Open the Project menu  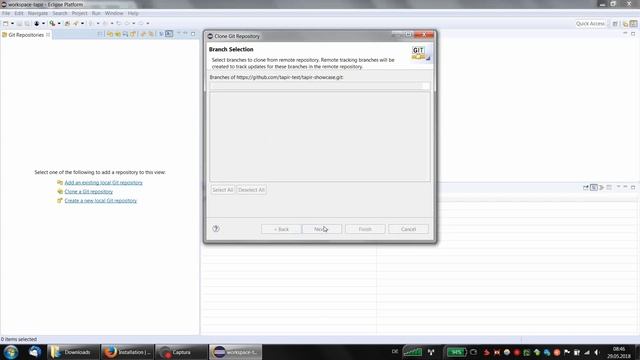pos(79,13)
